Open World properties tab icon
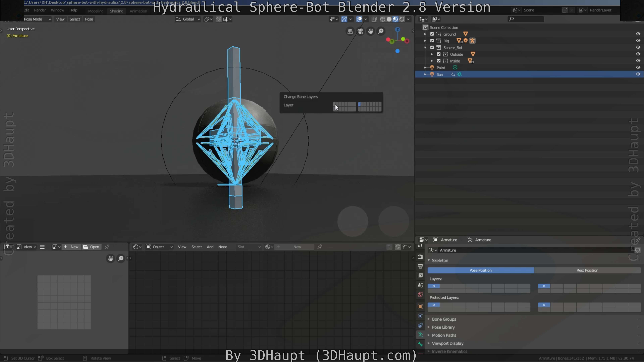The height and width of the screenshot is (362, 644). point(420,295)
